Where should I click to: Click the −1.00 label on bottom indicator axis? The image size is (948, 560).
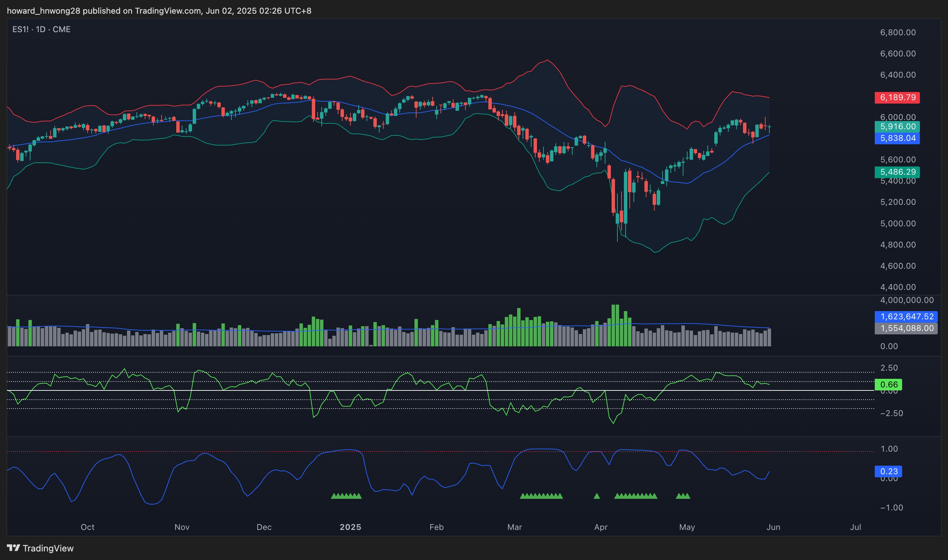click(891, 508)
